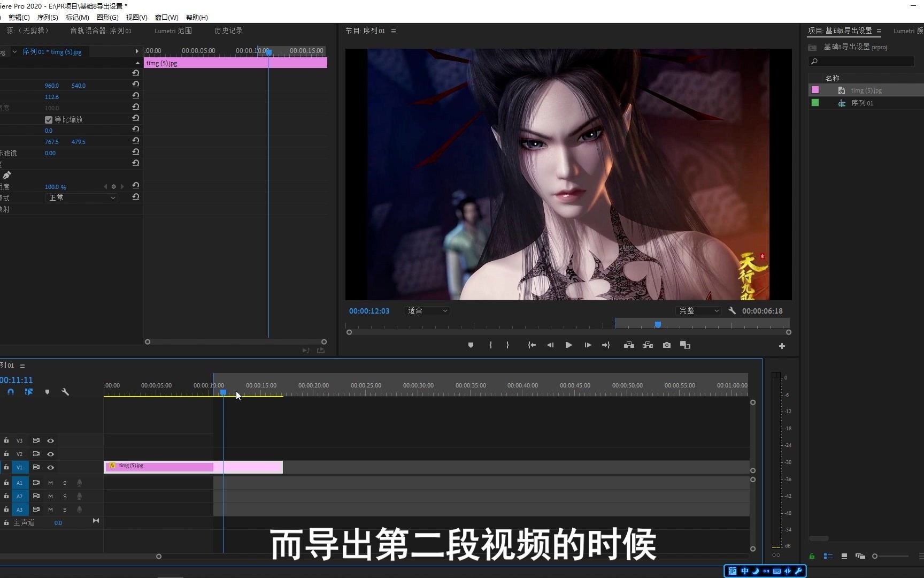Toggle V3 track output eye
This screenshot has width=924, height=578.
coord(51,440)
